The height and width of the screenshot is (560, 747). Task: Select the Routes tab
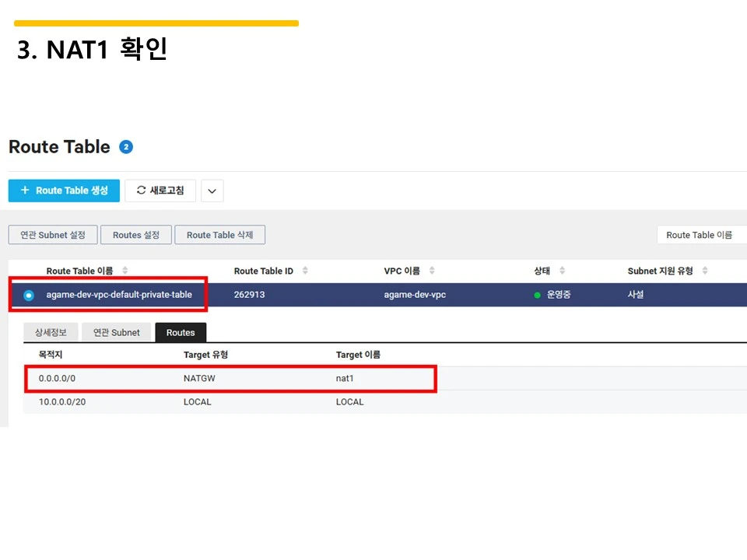click(x=181, y=332)
